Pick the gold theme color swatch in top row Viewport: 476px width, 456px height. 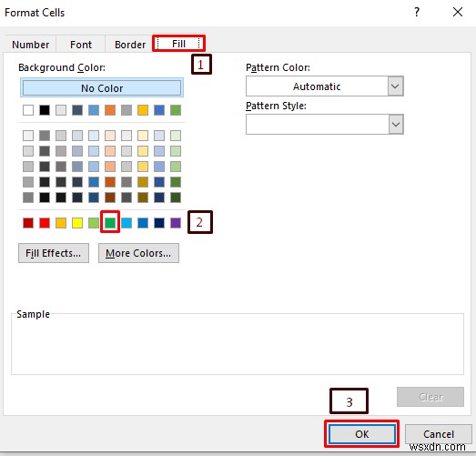[143, 110]
